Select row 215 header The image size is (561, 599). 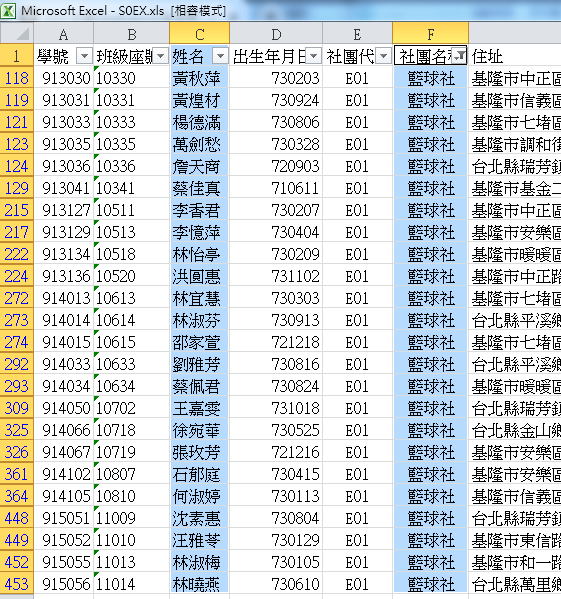point(17,210)
